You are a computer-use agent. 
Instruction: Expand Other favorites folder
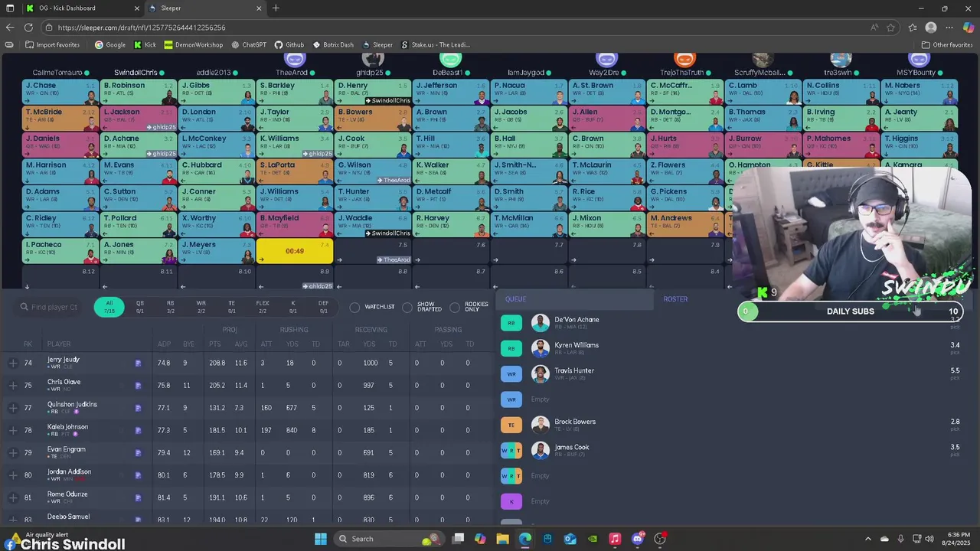tap(947, 45)
